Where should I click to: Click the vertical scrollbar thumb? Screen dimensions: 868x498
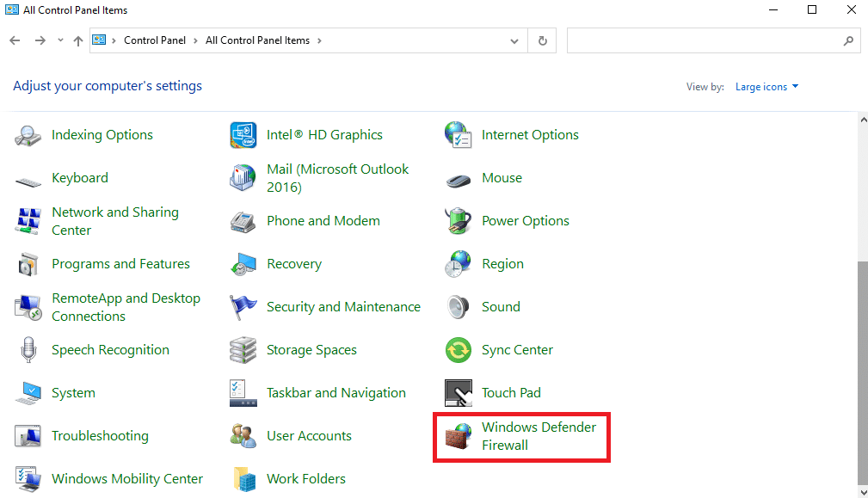[863, 372]
